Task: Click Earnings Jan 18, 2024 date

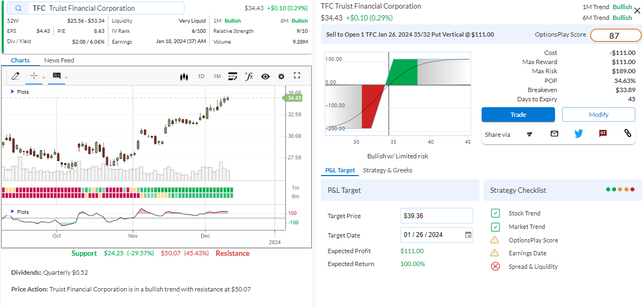Action: click(x=181, y=41)
